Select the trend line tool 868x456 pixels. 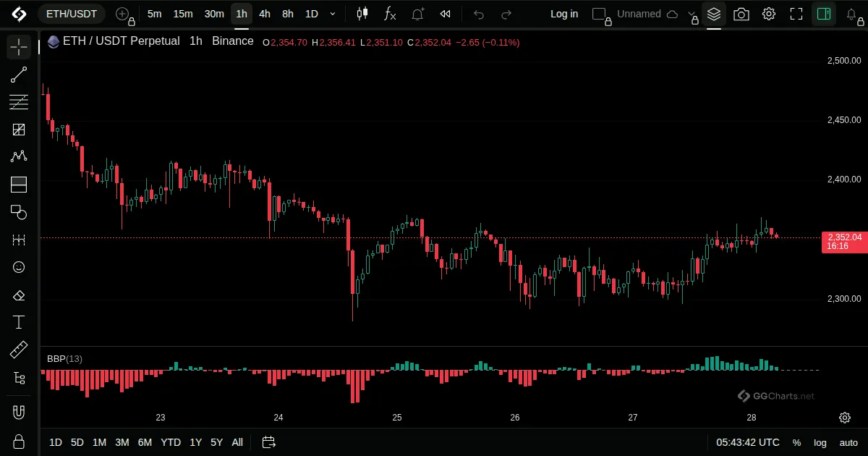coord(19,75)
